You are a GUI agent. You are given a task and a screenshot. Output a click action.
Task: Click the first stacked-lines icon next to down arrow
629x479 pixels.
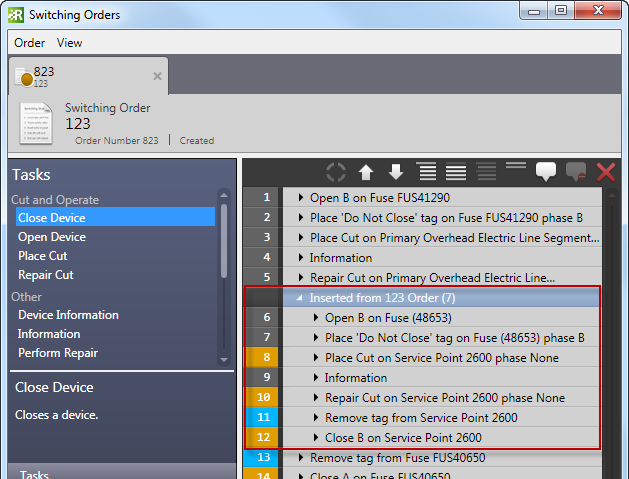click(426, 172)
